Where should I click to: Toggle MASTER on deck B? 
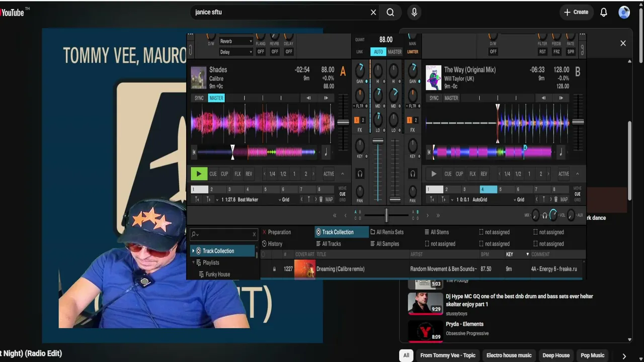click(451, 98)
